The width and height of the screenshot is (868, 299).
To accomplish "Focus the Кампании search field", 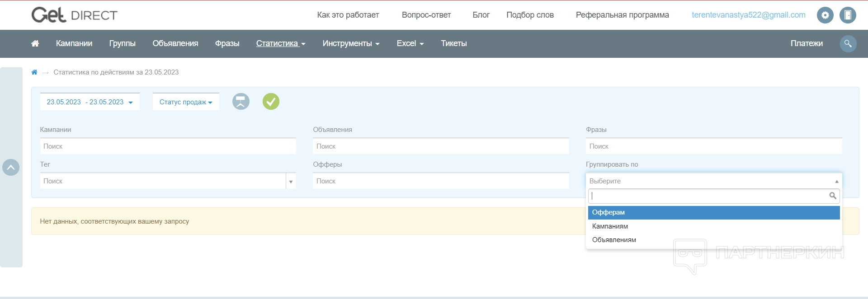I will (168, 146).
